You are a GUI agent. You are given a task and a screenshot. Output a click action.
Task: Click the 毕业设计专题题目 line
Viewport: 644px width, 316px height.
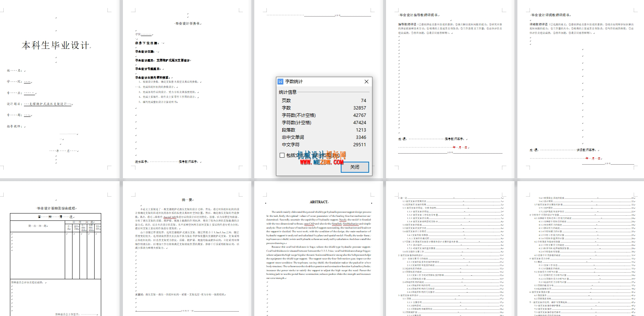[x=148, y=69]
